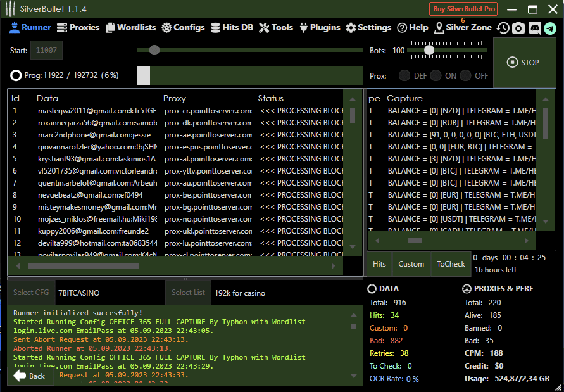The width and height of the screenshot is (564, 392).
Task: Adjust the Bots count slider
Action: click(429, 50)
